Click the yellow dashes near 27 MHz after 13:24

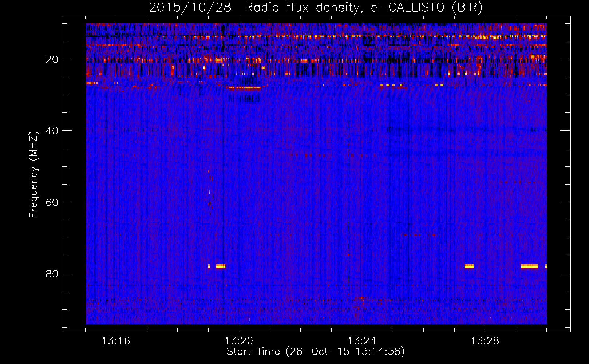(391, 85)
